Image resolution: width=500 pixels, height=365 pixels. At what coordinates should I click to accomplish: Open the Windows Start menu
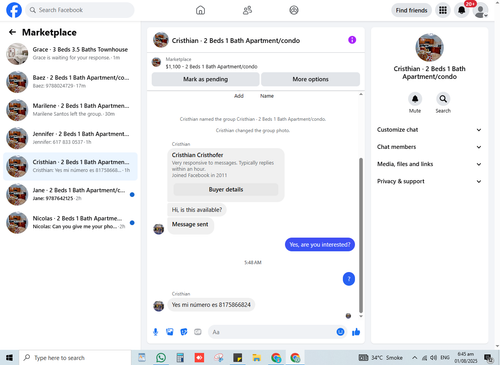[x=9, y=358]
